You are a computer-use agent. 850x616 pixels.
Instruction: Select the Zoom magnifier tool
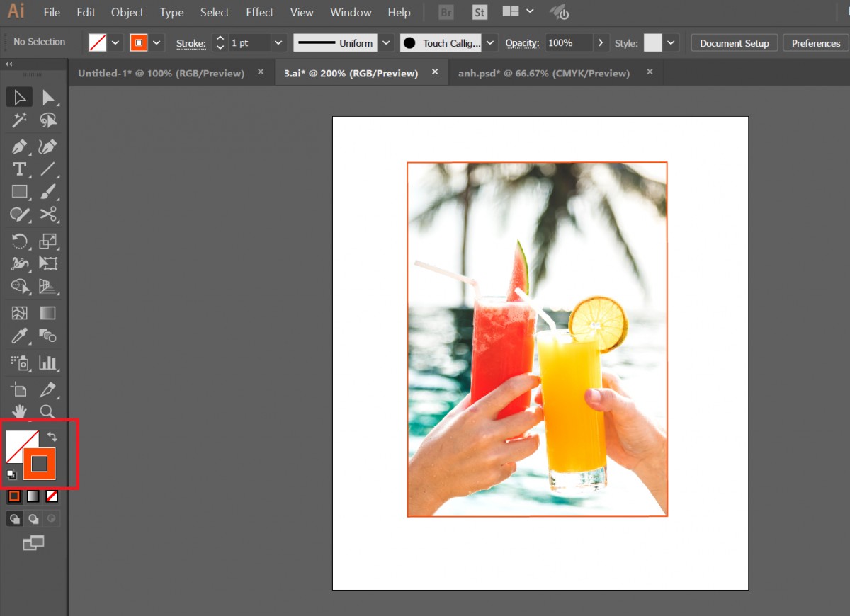pos(47,411)
